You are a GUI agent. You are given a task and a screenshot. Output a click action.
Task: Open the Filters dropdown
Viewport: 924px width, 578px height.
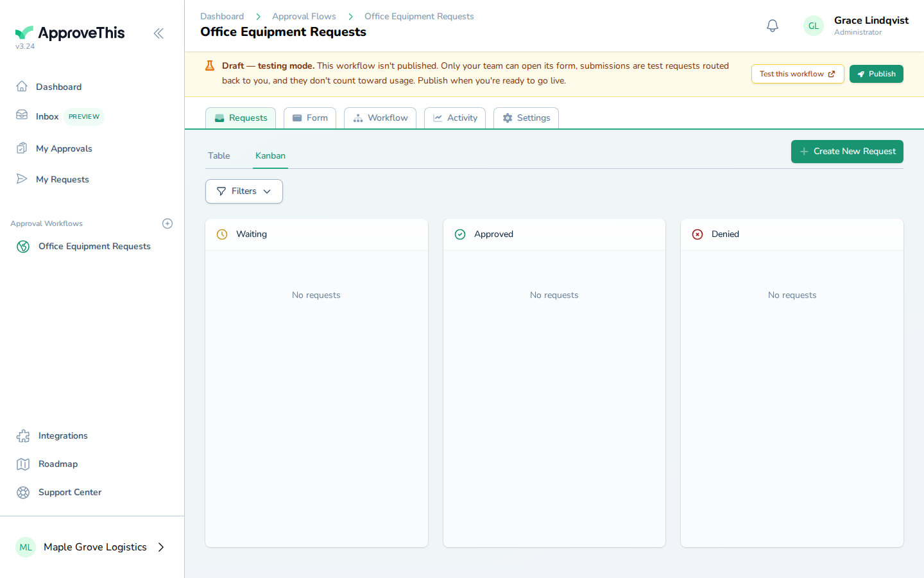(x=244, y=191)
